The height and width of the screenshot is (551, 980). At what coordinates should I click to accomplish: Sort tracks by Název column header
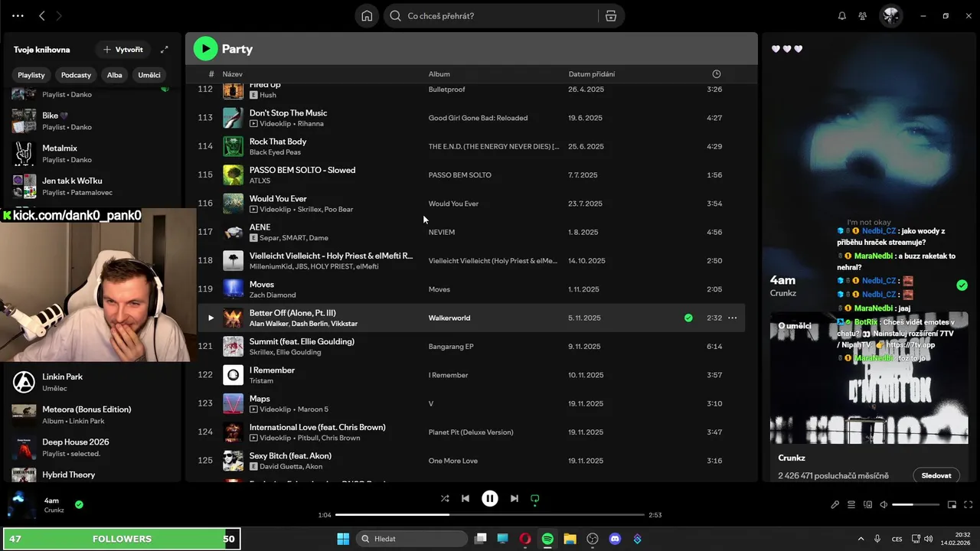pyautogui.click(x=233, y=74)
